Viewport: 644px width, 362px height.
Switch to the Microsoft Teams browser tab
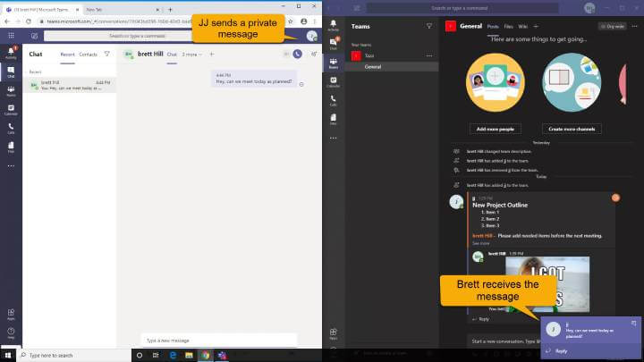(x=41, y=9)
